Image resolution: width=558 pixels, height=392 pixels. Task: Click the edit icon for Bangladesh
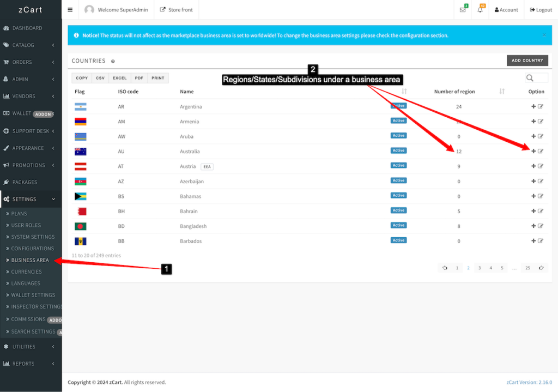pos(541,226)
